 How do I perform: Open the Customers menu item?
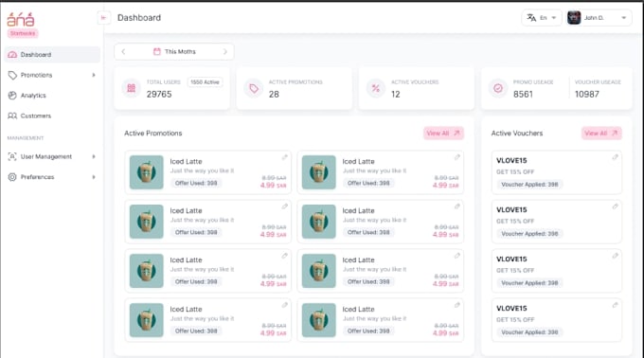click(52, 116)
